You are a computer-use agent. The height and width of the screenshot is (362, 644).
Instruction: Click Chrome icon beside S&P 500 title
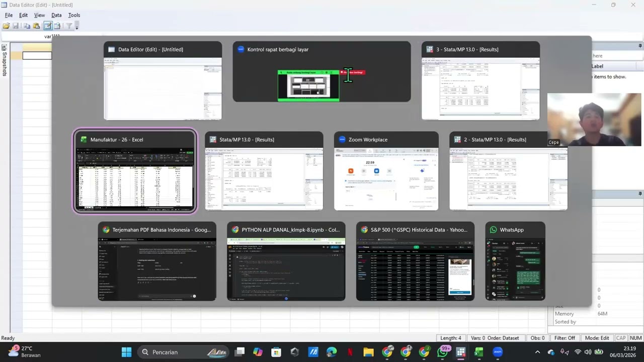[364, 230]
